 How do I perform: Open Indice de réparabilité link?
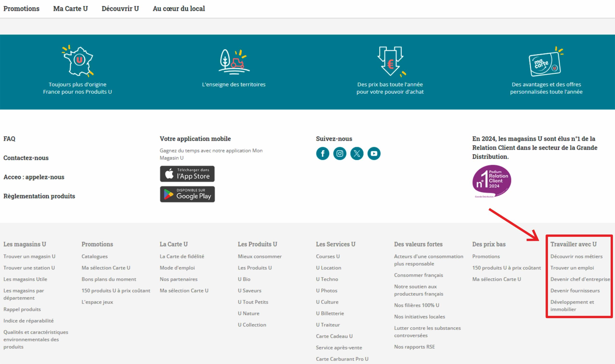pos(28,321)
